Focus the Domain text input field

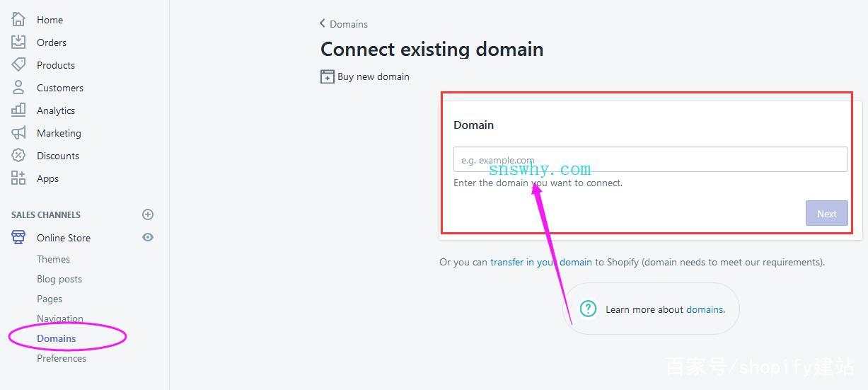click(650, 159)
